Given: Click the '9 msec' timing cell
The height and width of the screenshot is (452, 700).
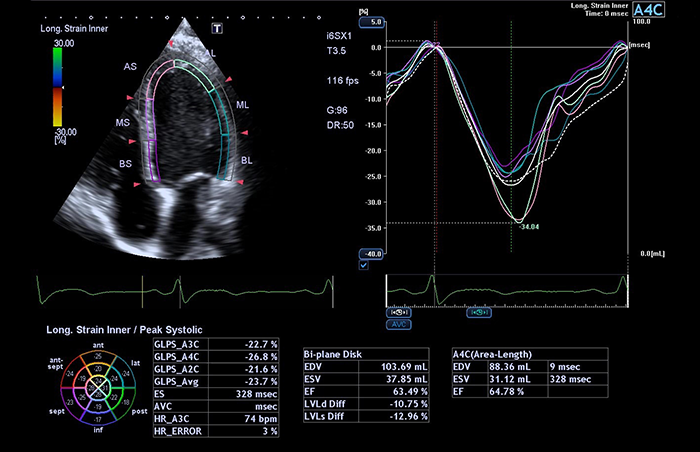Looking at the screenshot, I should [x=565, y=367].
